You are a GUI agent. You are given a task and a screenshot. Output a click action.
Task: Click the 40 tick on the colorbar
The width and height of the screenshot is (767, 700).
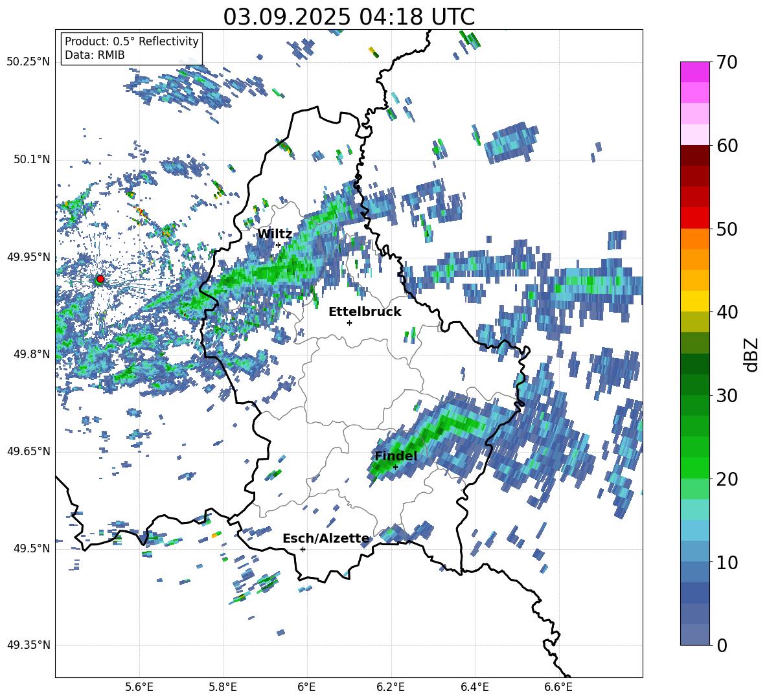coord(727,312)
